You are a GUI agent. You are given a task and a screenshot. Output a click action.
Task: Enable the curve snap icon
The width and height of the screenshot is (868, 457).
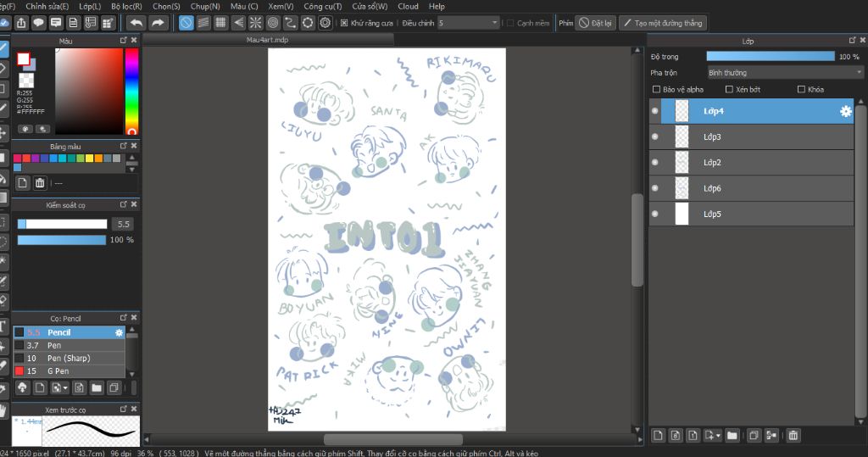tap(290, 23)
